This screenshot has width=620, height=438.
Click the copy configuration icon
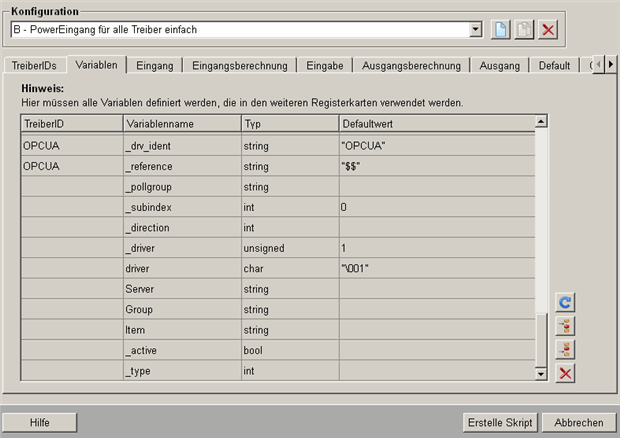pyautogui.click(x=524, y=30)
